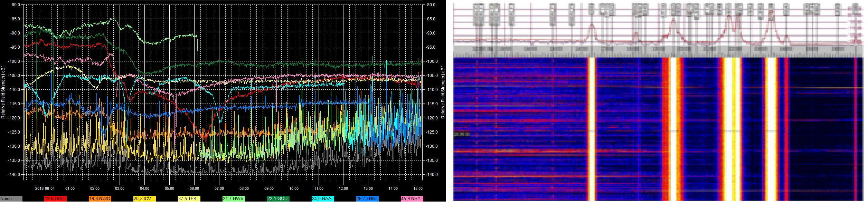The image size is (868, 205).
Task: Click the light green 21.7 HWV legend
Action: [x=234, y=199]
